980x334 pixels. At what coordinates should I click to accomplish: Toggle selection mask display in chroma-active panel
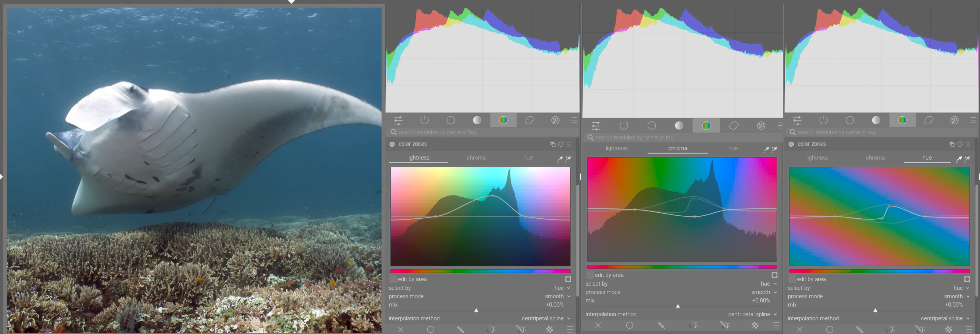(775, 275)
